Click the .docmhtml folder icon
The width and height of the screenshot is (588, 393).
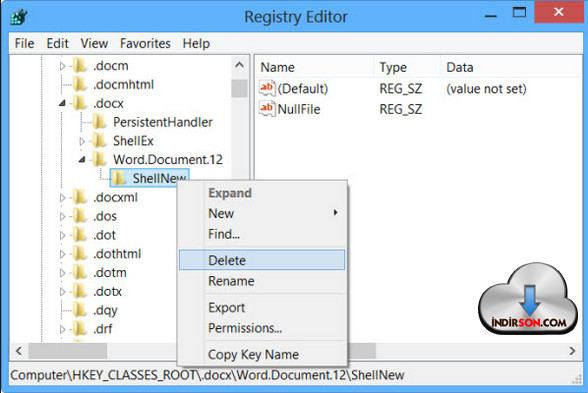coord(80,84)
